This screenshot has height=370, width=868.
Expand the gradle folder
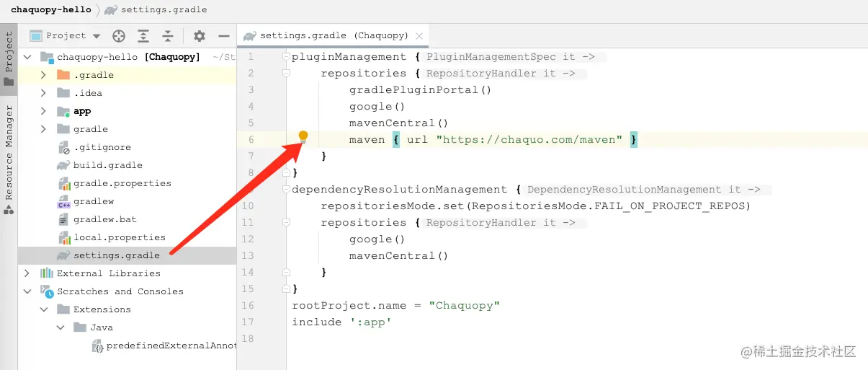coord(44,129)
